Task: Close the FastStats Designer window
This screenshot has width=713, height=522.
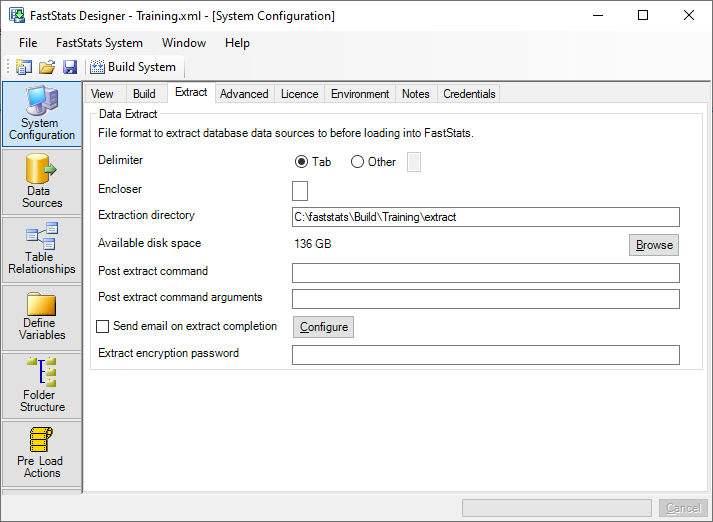Action: (x=688, y=15)
